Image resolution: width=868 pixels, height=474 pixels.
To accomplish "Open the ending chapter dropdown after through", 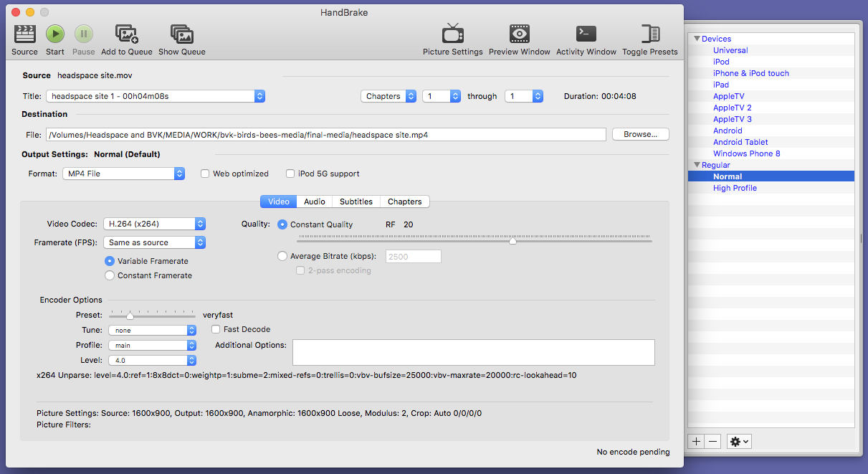I will click(524, 96).
